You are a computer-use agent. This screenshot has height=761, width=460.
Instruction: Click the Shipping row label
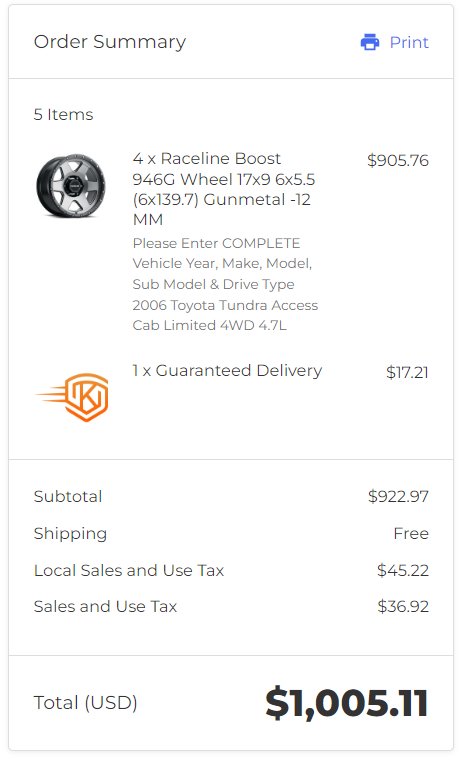pos(70,533)
